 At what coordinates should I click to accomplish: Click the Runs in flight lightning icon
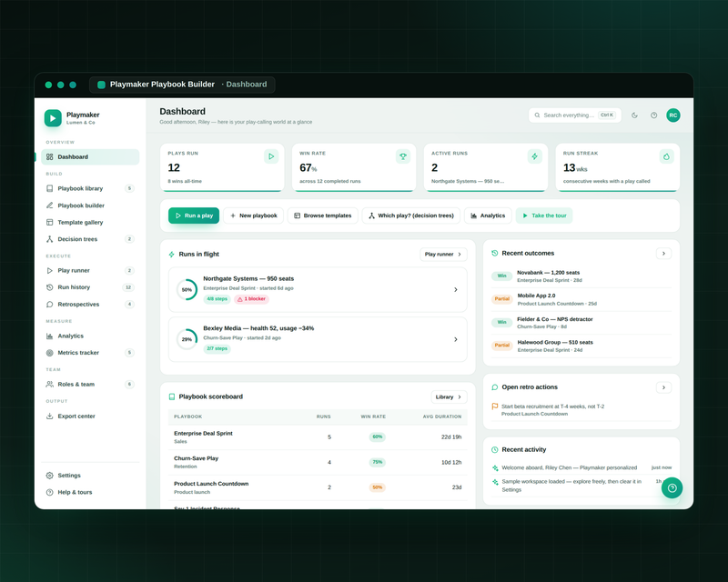point(172,255)
